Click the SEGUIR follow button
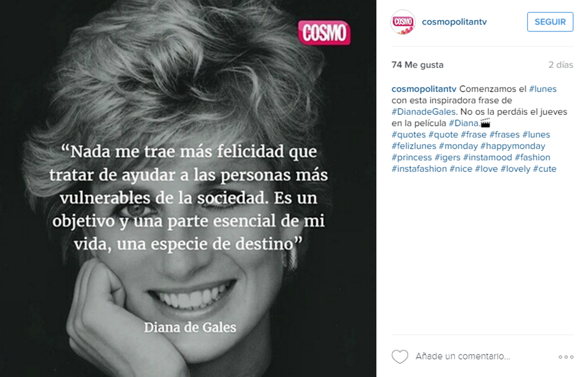 [x=550, y=22]
